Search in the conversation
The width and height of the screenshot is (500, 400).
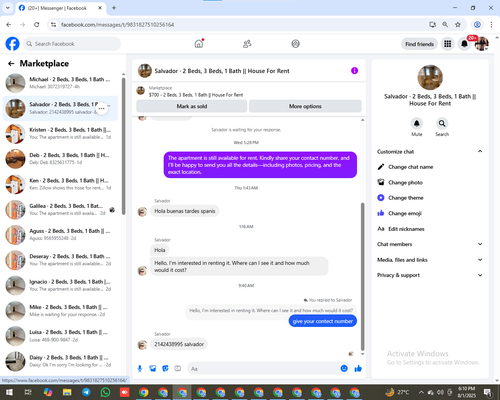pos(442,123)
